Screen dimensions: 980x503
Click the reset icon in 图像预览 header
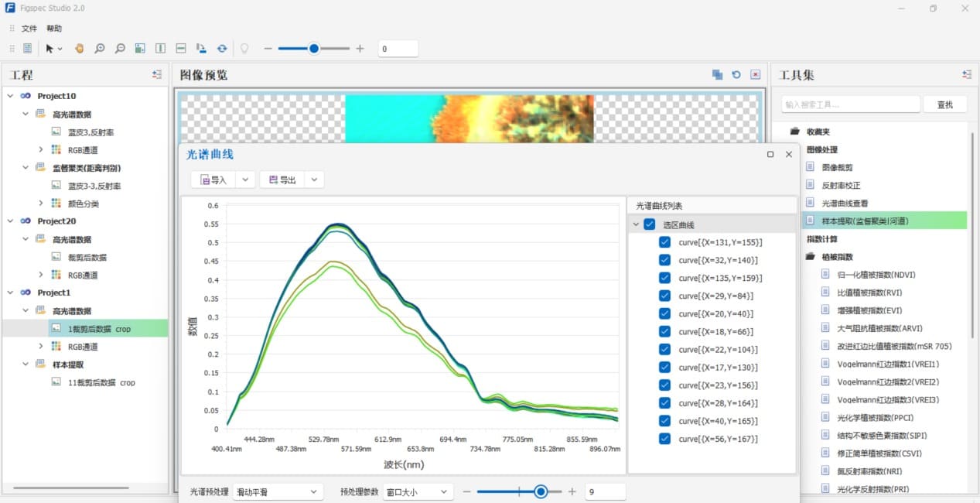coord(736,75)
